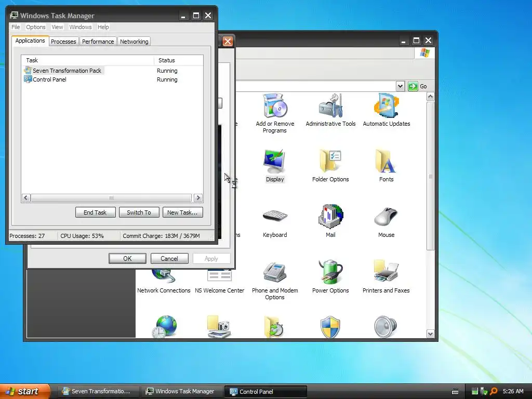Open the scanners and cameras icon
Viewport: 532px width, 399px height.
coord(219,326)
